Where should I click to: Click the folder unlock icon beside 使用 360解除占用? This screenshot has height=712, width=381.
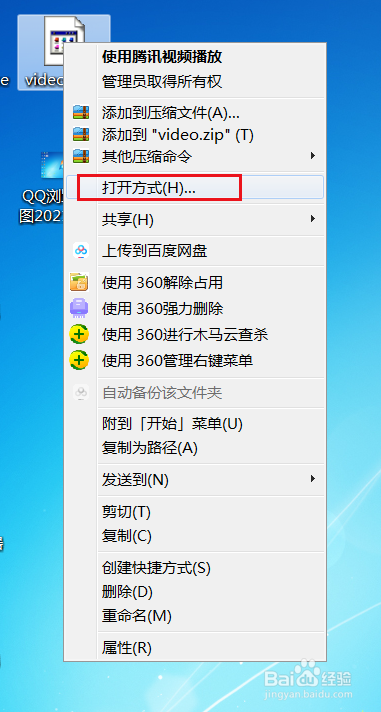(79, 282)
